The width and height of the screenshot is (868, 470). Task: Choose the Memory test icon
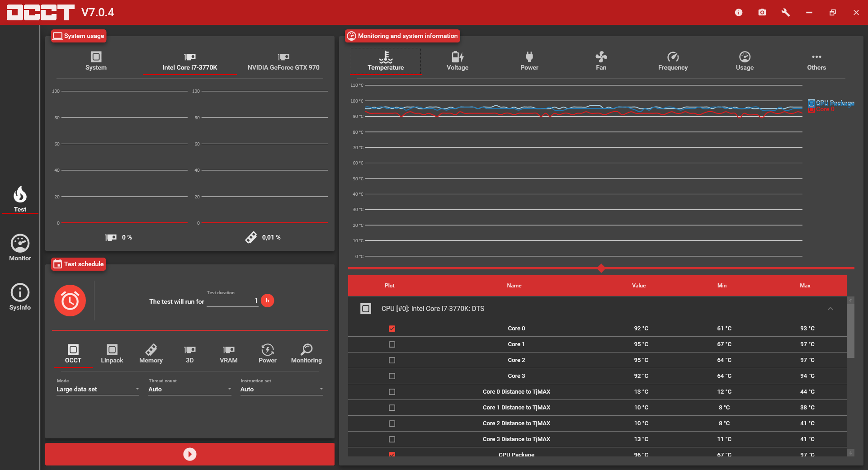click(151, 353)
